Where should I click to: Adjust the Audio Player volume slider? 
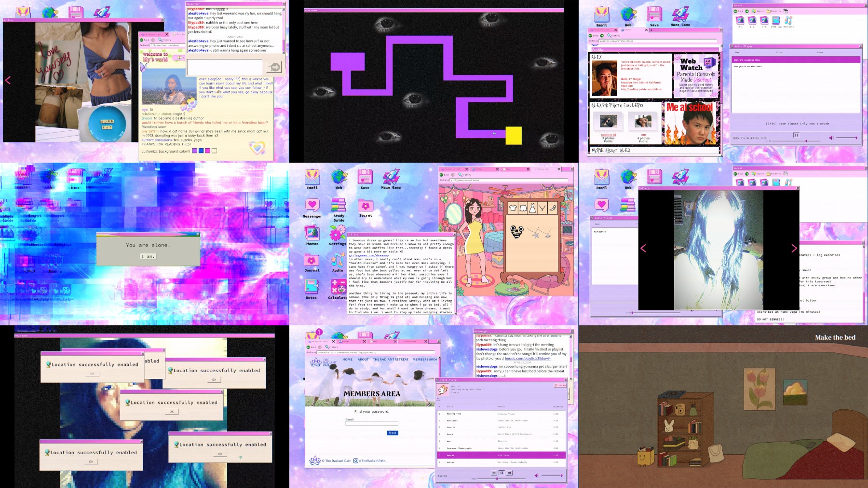[x=847, y=138]
